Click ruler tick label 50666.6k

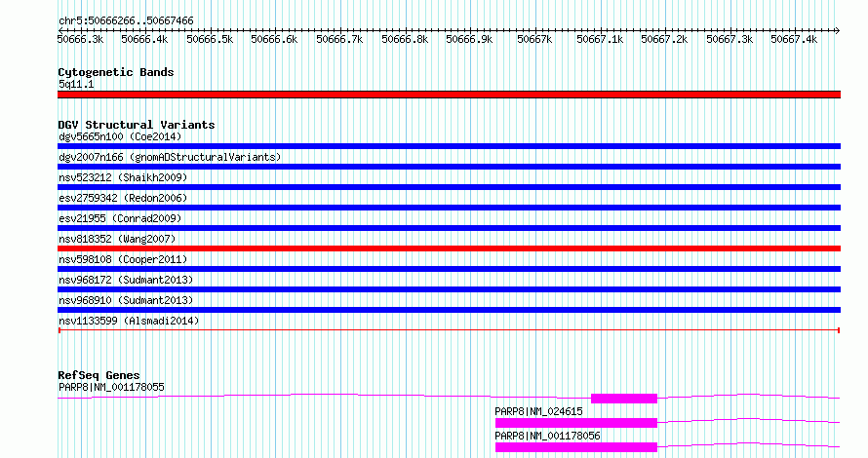[x=274, y=39]
